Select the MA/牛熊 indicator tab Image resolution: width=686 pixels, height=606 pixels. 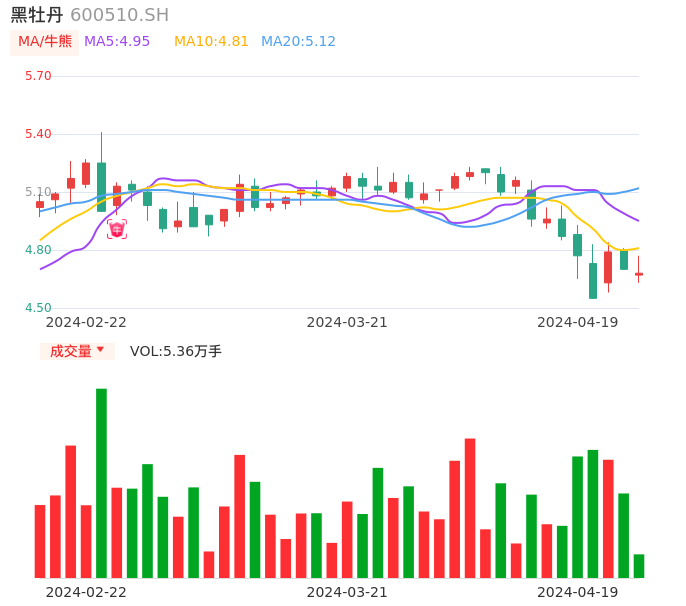pyautogui.click(x=44, y=42)
